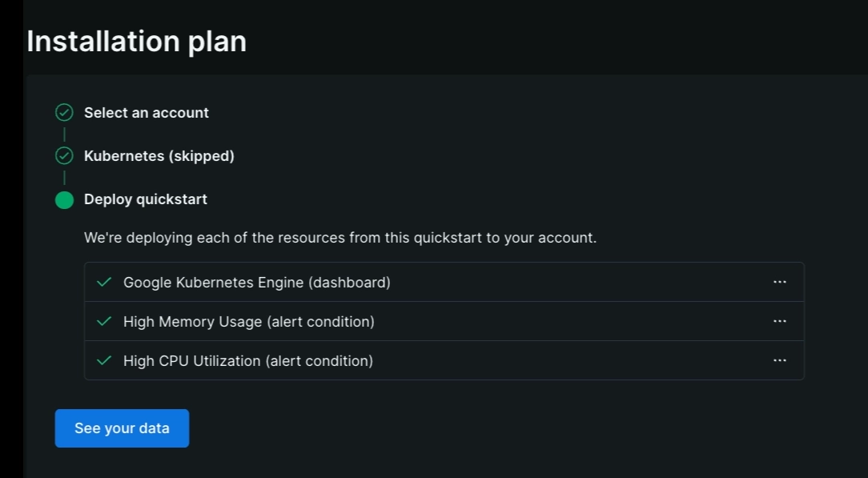Open the ellipsis menu for High Memory Usage
The width and height of the screenshot is (868, 478).
[x=779, y=321]
